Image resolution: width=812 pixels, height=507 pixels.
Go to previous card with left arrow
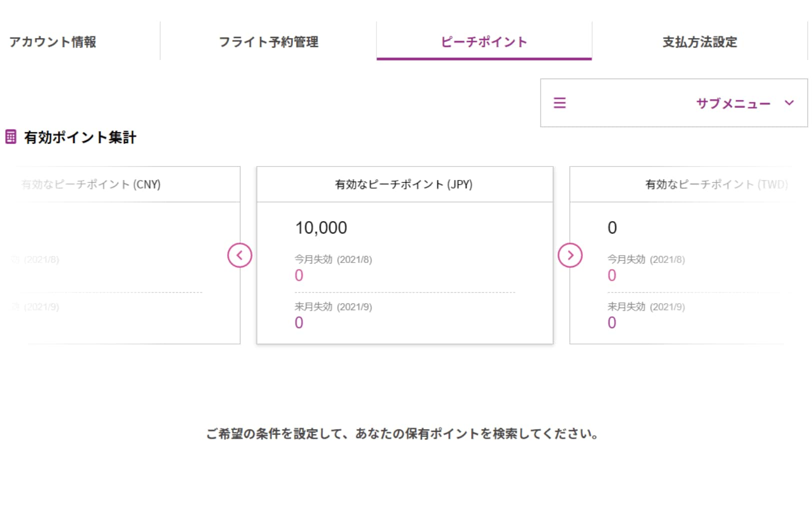(239, 255)
